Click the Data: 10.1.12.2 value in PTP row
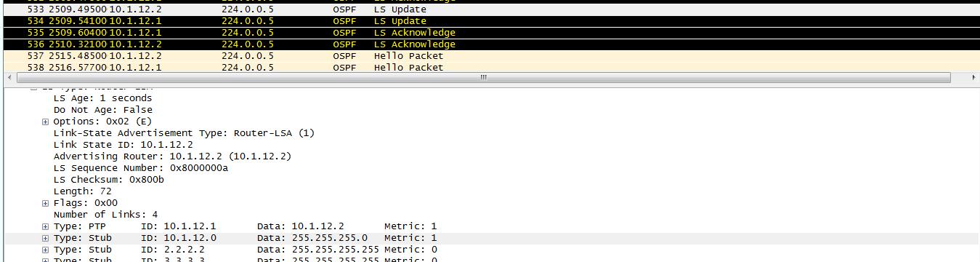Viewport: 980px width, 262px height. 301,226
